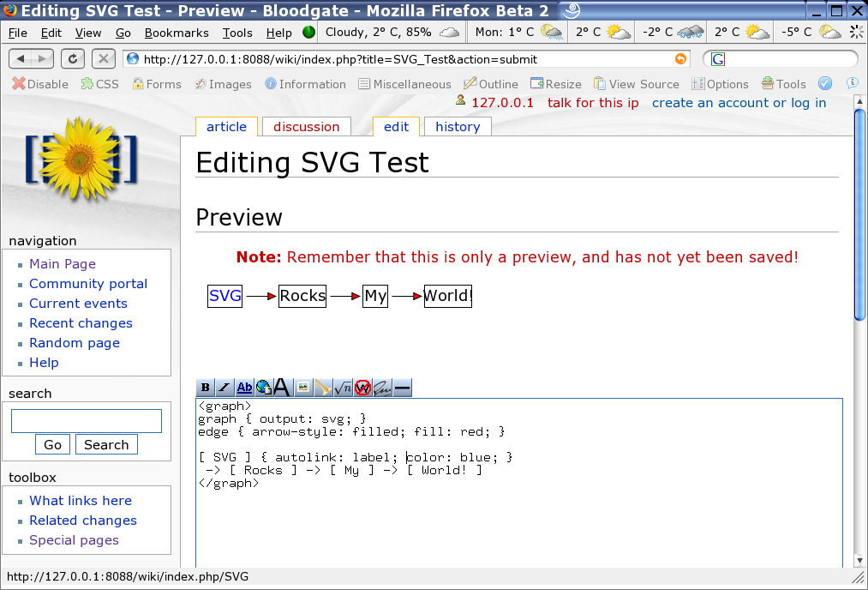Open the history tab
This screenshot has height=590, width=868.
[458, 127]
